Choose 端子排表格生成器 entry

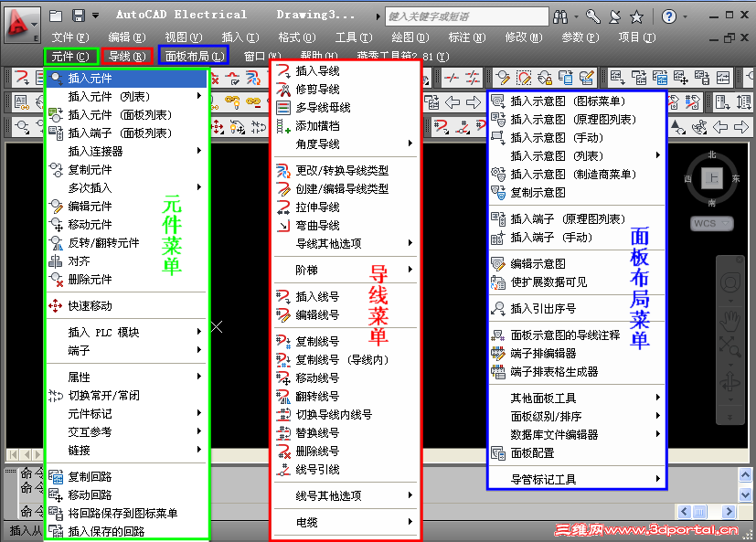pyautogui.click(x=577, y=372)
